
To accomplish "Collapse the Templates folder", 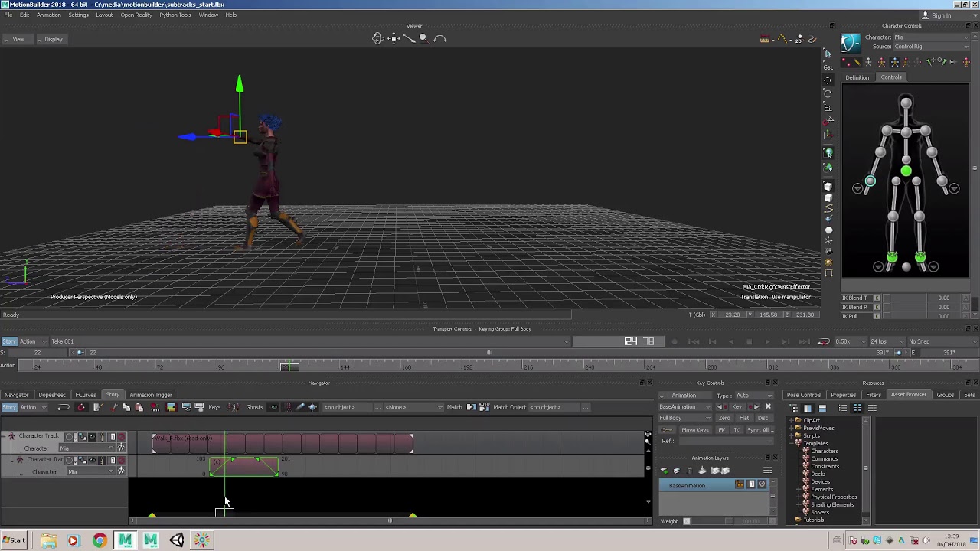I will (791, 443).
